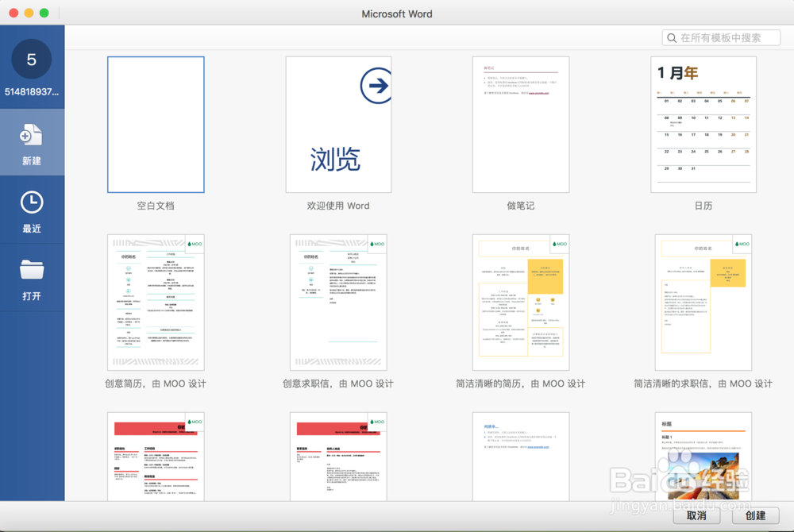The width and height of the screenshot is (794, 532).
Task: Click the 欢迎使用 Word label
Action: tap(338, 206)
